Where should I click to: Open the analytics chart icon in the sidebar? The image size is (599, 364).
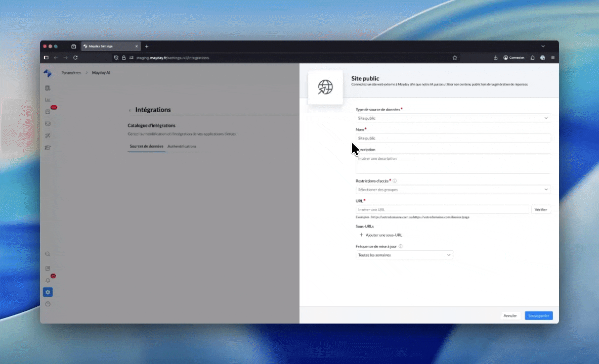[x=48, y=100]
